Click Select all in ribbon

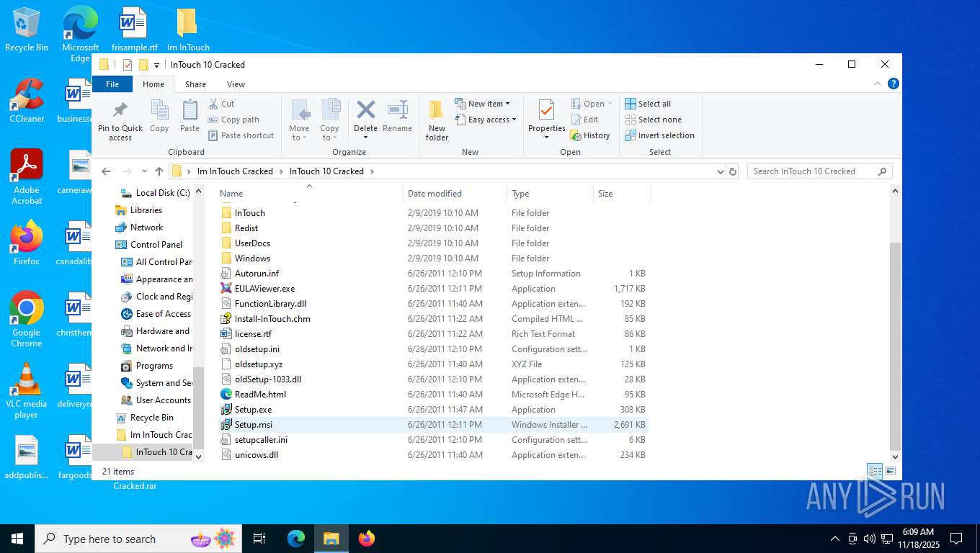point(647,104)
